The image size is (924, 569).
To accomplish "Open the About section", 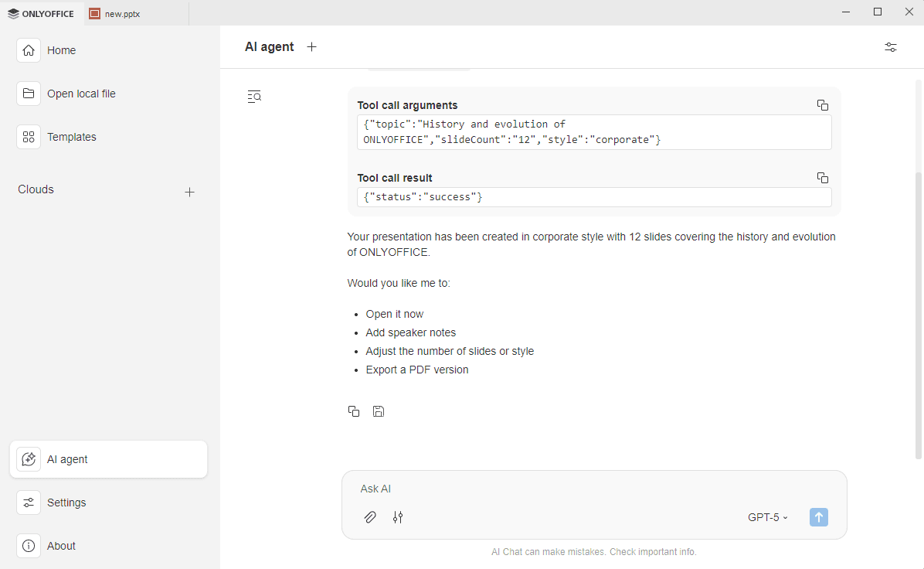I will pyautogui.click(x=61, y=545).
